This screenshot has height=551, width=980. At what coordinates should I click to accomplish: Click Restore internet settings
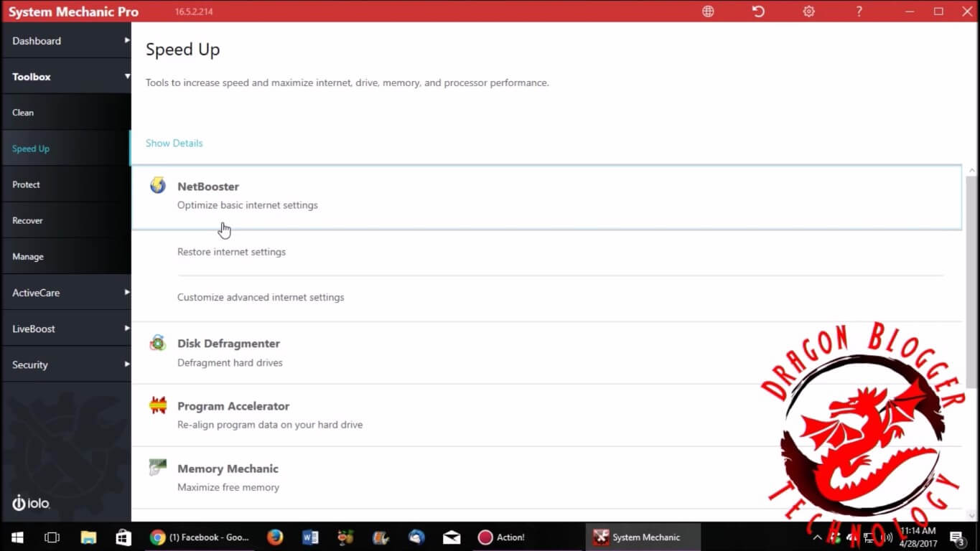coord(231,252)
